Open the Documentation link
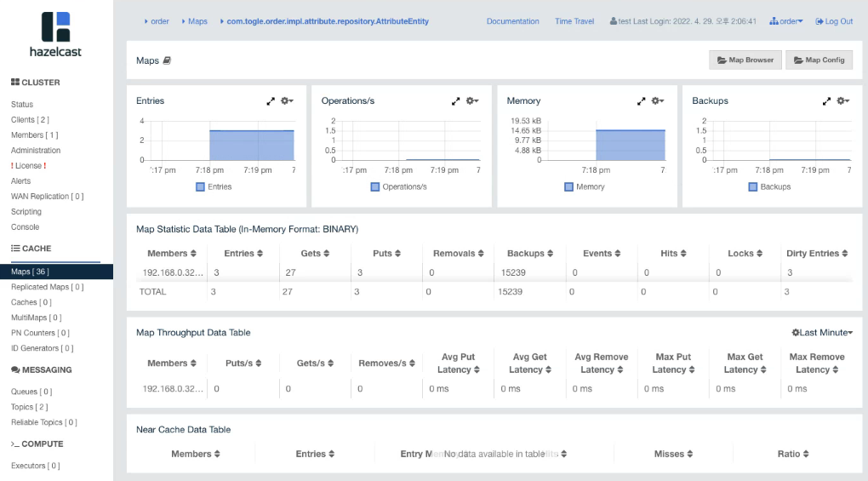The image size is (868, 481). tap(512, 21)
